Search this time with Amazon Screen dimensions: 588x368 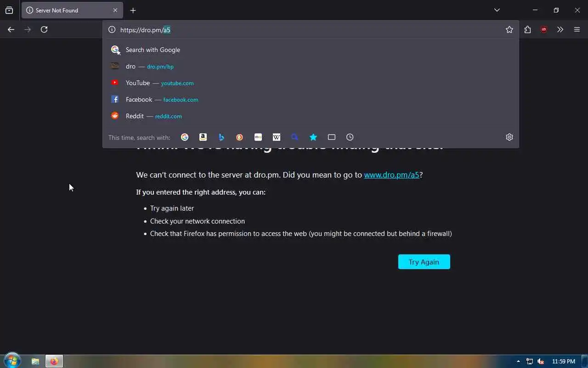[x=203, y=137]
